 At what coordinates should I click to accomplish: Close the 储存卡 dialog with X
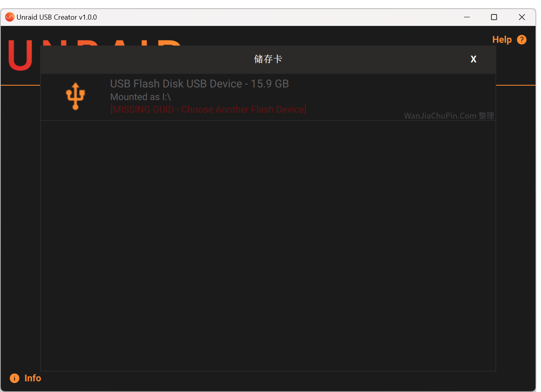click(473, 59)
